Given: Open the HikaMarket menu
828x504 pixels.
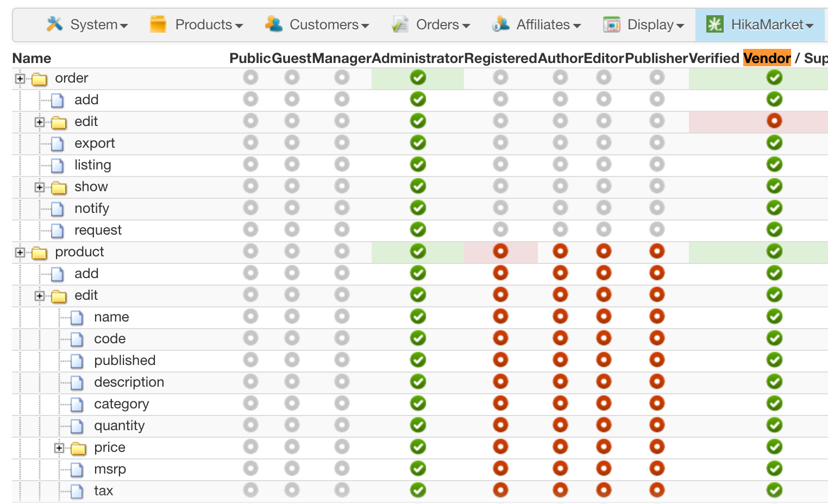Looking at the screenshot, I should 766,24.
